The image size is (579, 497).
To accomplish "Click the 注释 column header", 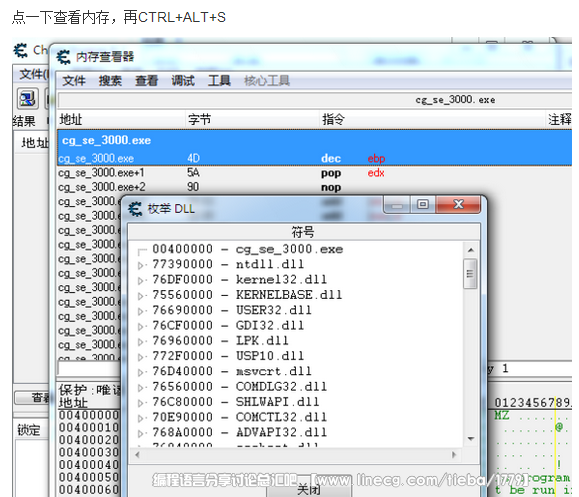I will click(559, 119).
